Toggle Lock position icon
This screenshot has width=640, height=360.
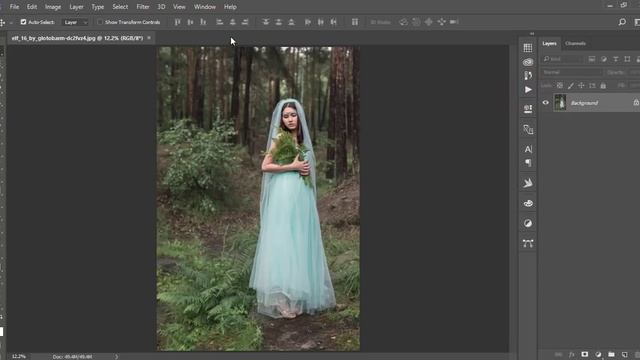pos(581,85)
